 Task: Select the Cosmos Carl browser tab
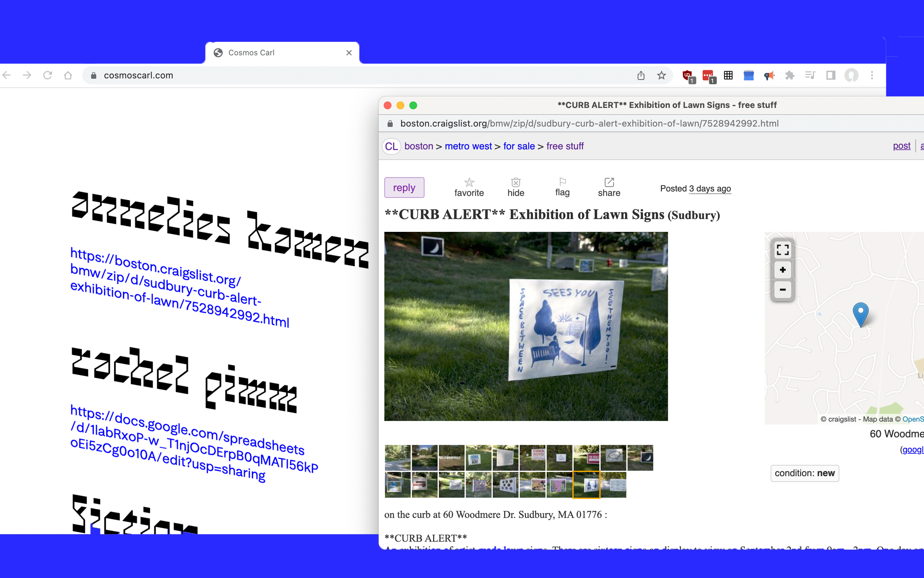(x=282, y=53)
